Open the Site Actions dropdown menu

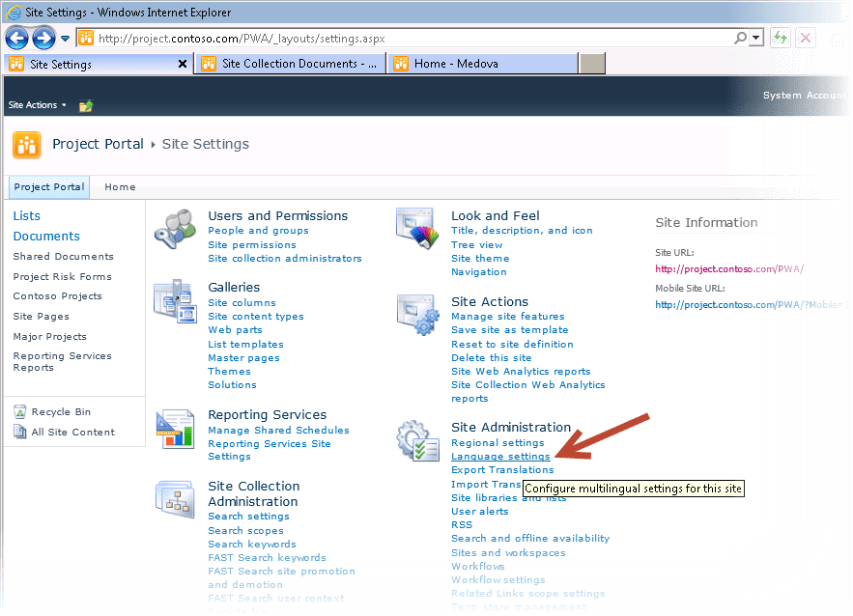coord(34,104)
